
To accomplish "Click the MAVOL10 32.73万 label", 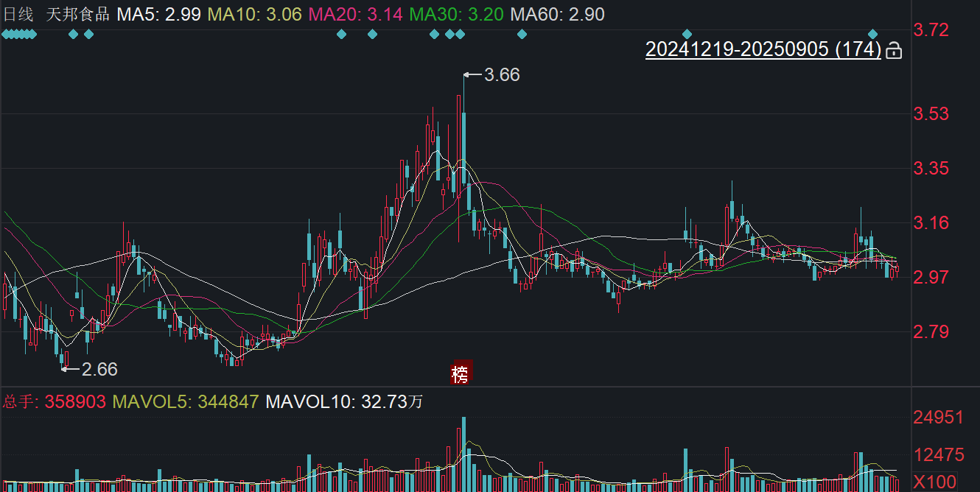I will 344,401.
